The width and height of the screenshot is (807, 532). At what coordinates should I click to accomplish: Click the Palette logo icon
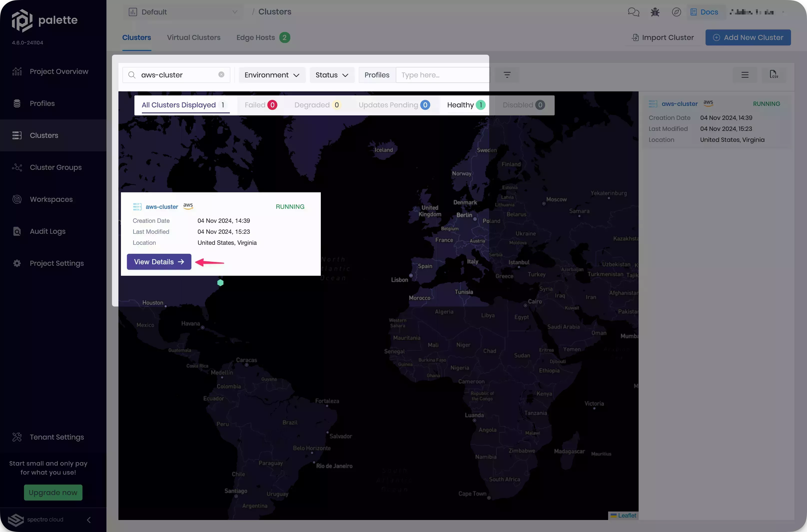(x=22, y=20)
